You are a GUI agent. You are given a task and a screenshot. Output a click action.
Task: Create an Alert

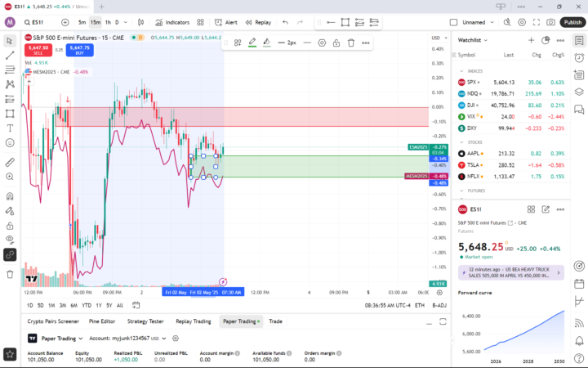pos(225,23)
